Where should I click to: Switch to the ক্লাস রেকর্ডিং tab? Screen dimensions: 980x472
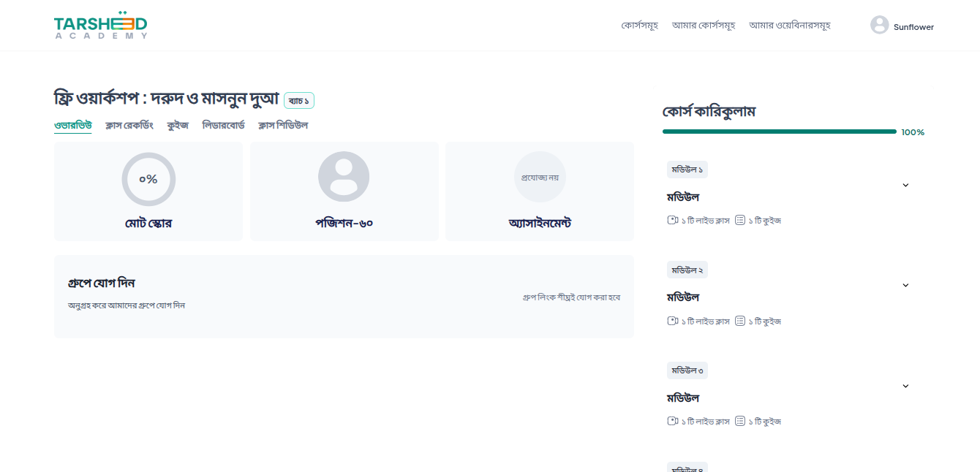[x=129, y=125]
